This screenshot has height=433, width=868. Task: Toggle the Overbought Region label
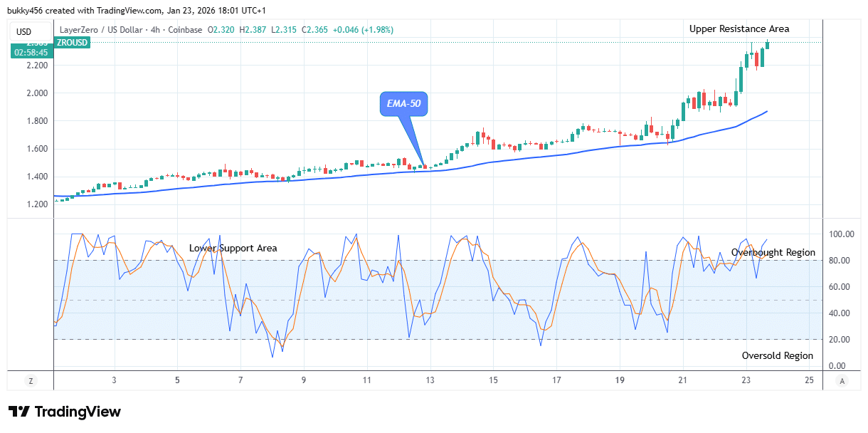pyautogui.click(x=774, y=252)
